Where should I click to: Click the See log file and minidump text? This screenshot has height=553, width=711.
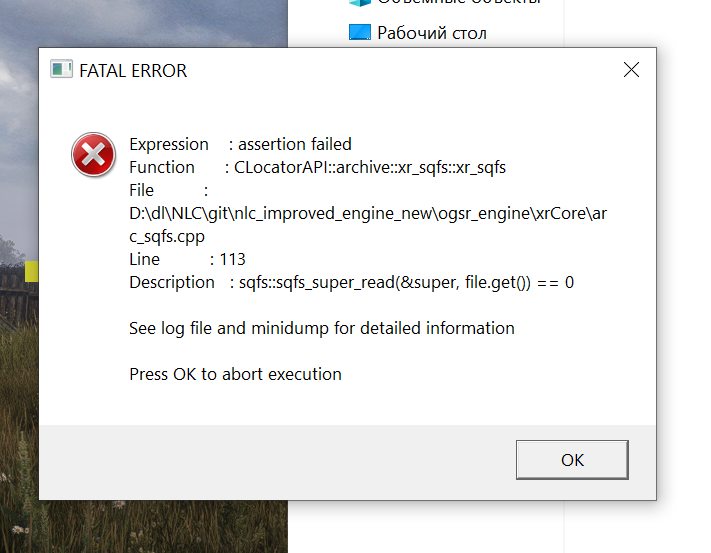point(321,328)
